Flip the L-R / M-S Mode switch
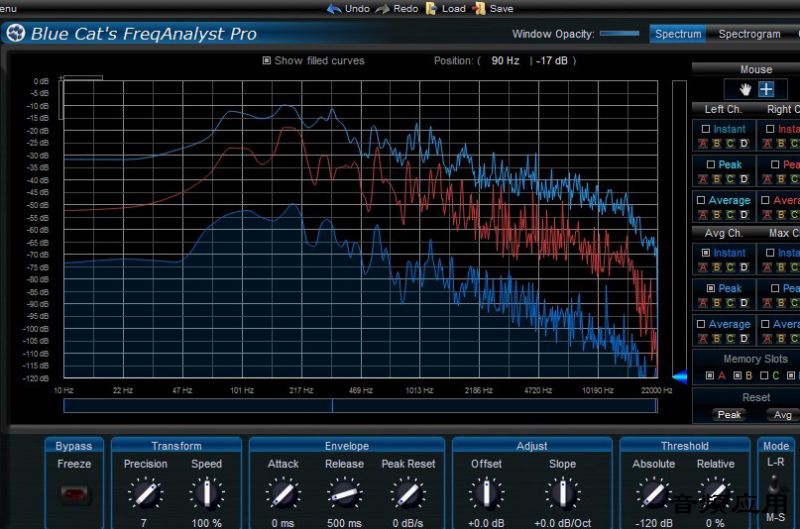Image resolution: width=800 pixels, height=529 pixels. (774, 486)
